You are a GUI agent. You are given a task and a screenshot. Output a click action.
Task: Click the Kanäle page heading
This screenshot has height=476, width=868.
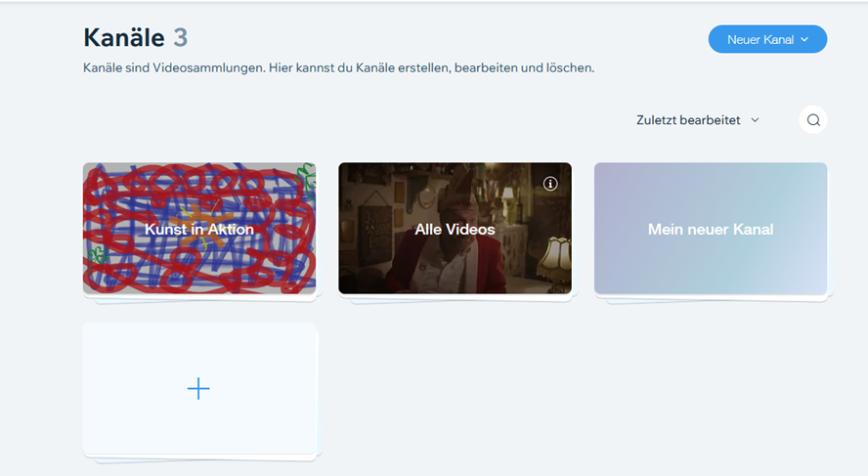(x=124, y=38)
